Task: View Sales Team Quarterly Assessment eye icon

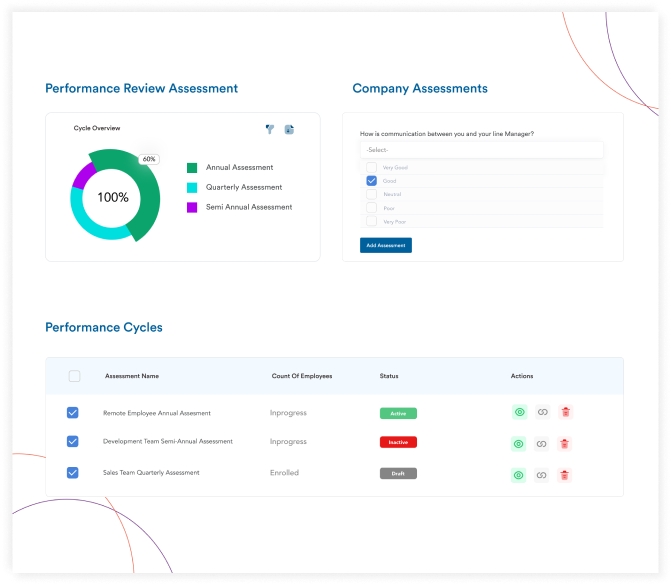Action: click(x=519, y=475)
